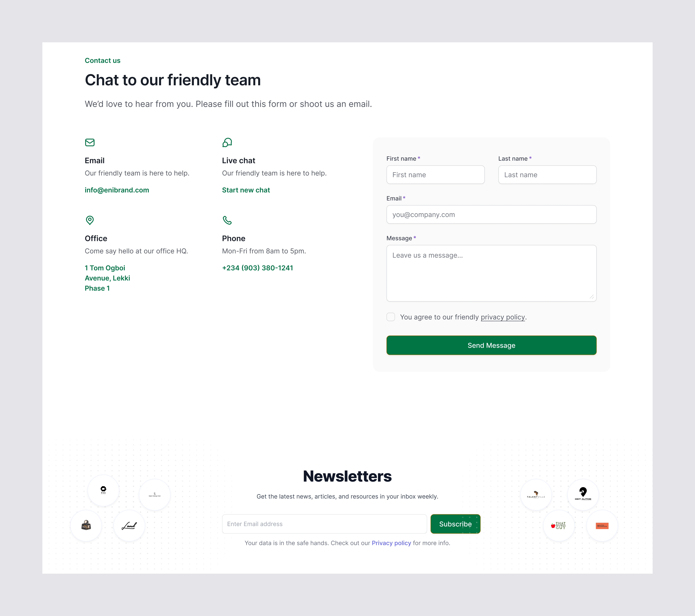
Task: Click the newsletter email address field
Action: tap(324, 524)
